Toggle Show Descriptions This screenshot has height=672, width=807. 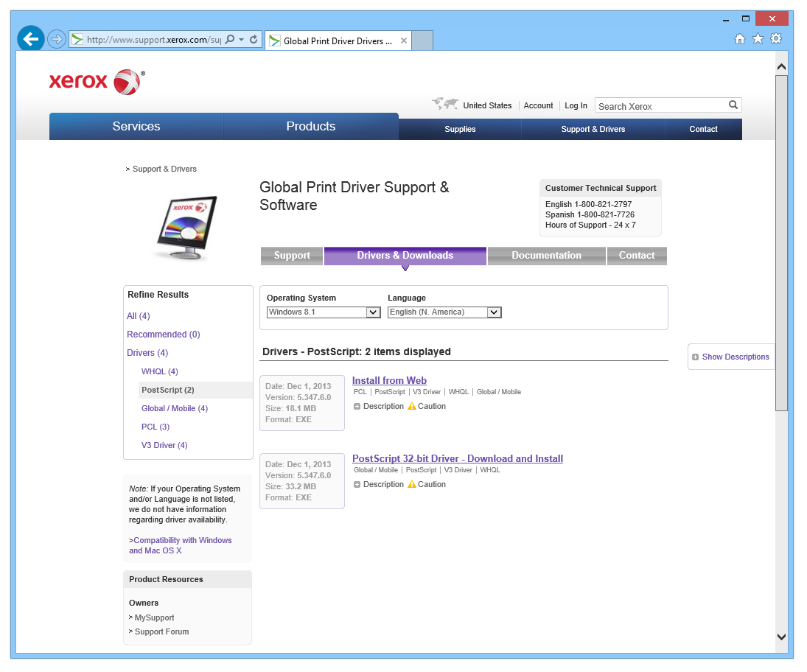pyautogui.click(x=730, y=357)
